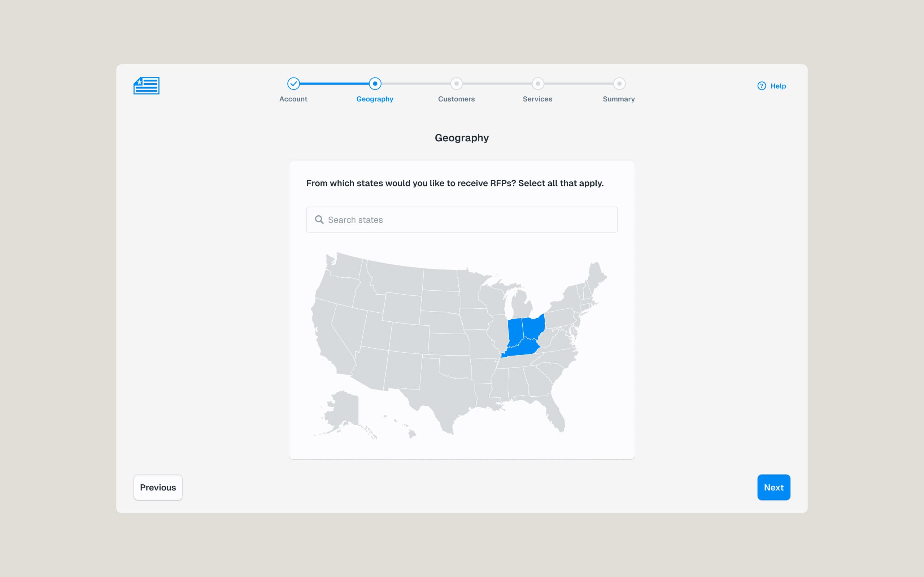Screen dimensions: 924x577
Task: Click the Geography step circle indicator
Action: coord(375,84)
